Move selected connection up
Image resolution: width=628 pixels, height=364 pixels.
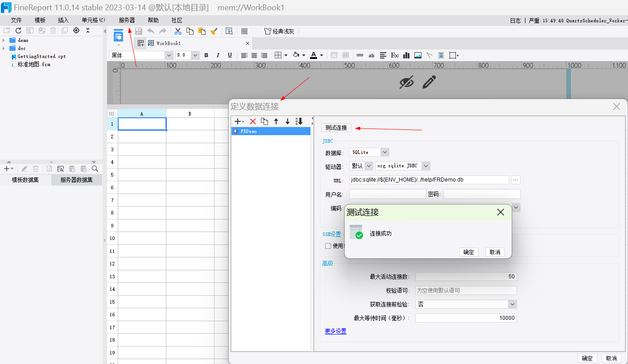coord(276,121)
